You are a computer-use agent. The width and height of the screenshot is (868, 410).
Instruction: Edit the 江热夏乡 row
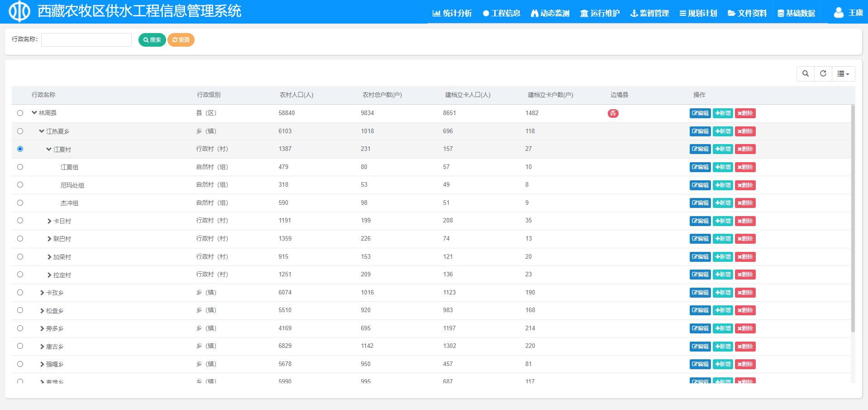coord(700,131)
